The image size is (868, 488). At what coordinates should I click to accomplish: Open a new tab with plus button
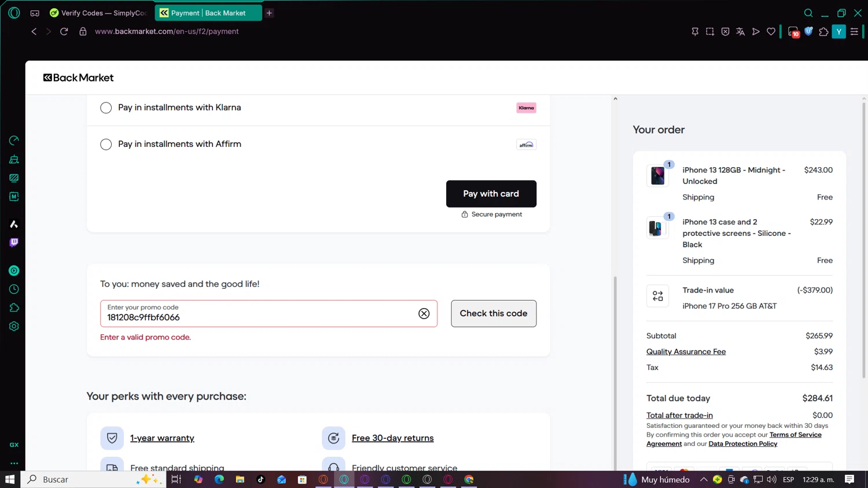tap(269, 13)
